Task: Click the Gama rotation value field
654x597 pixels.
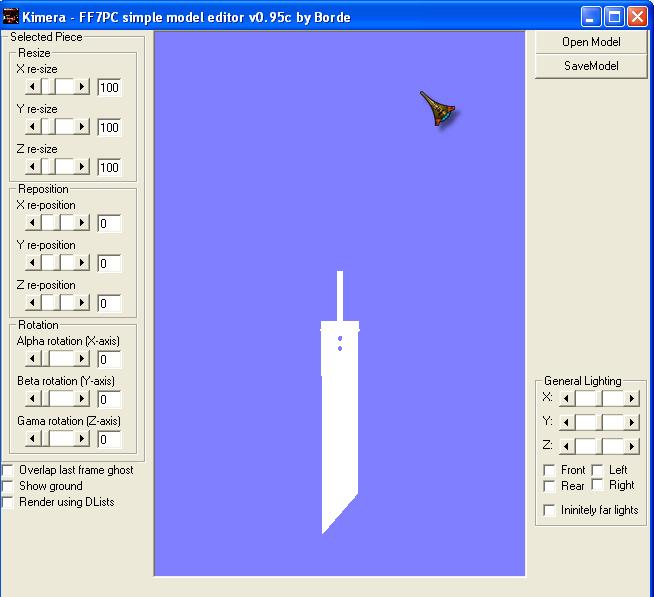Action: [109, 439]
